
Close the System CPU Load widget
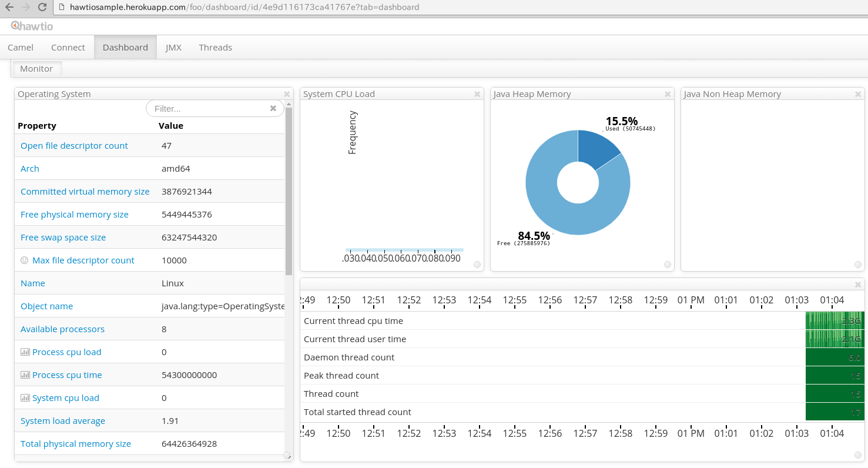click(477, 93)
